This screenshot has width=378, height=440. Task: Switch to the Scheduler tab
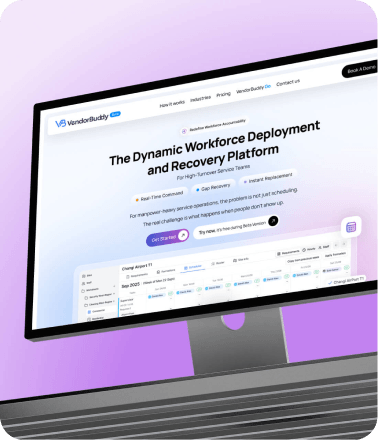[193, 267]
